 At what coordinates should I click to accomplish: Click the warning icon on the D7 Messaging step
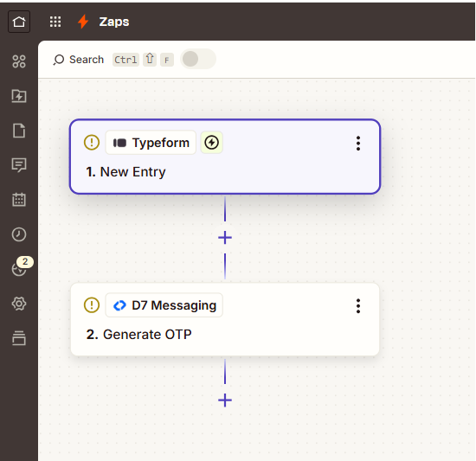pos(92,305)
